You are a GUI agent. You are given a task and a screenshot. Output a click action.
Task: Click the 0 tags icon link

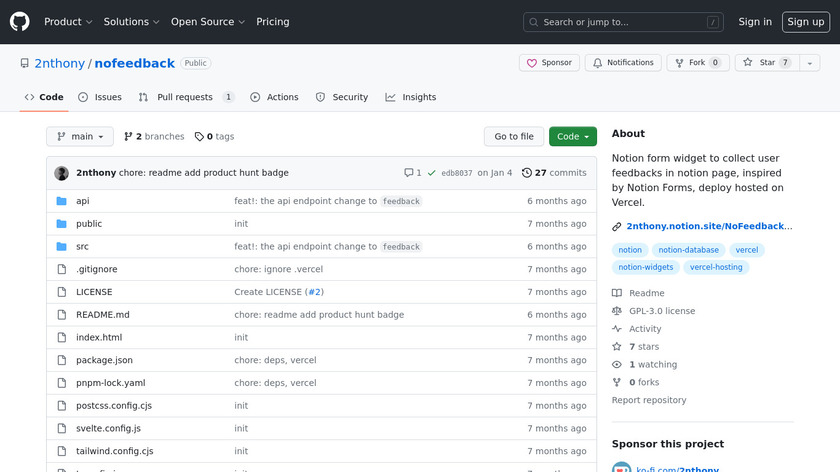pyautogui.click(x=214, y=137)
